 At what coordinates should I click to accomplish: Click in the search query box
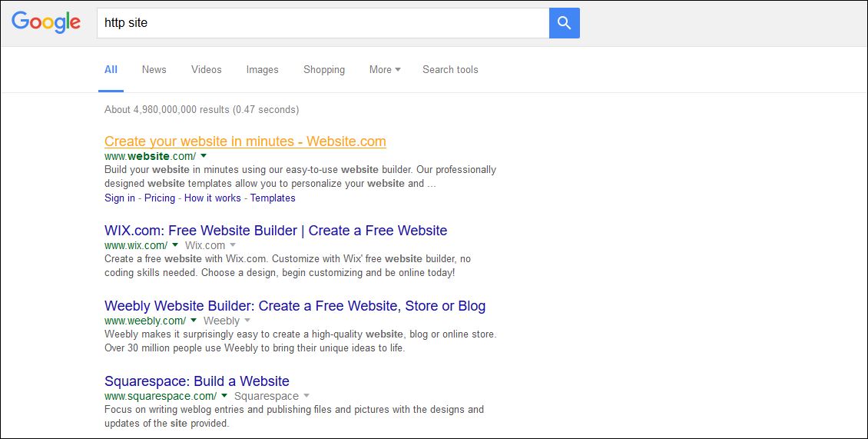pos(323,23)
